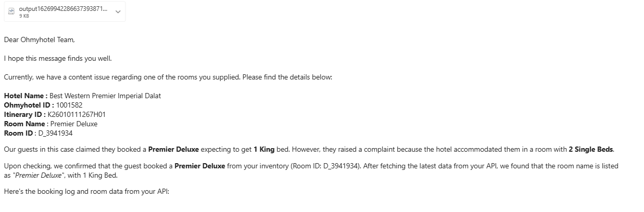Expand the attachment options chevron

coord(118,12)
